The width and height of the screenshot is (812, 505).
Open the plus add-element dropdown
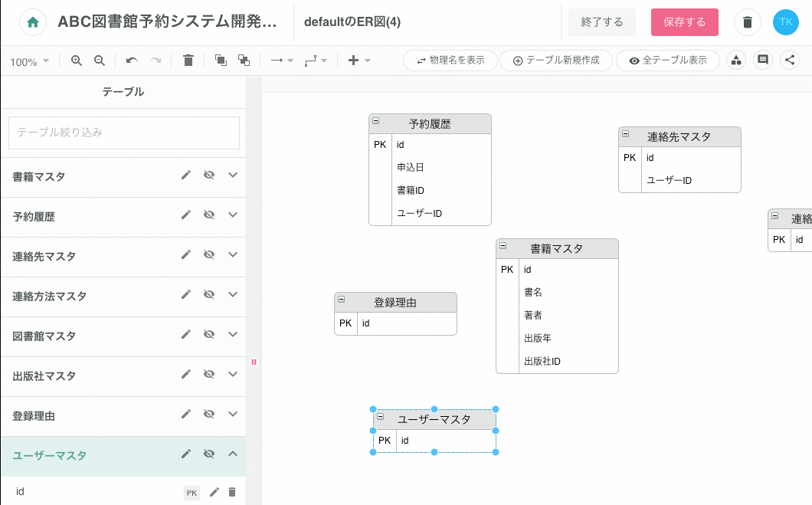pyautogui.click(x=359, y=61)
